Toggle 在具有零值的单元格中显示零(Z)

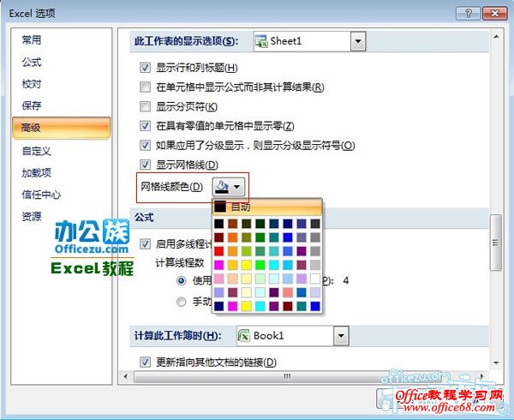coord(145,126)
